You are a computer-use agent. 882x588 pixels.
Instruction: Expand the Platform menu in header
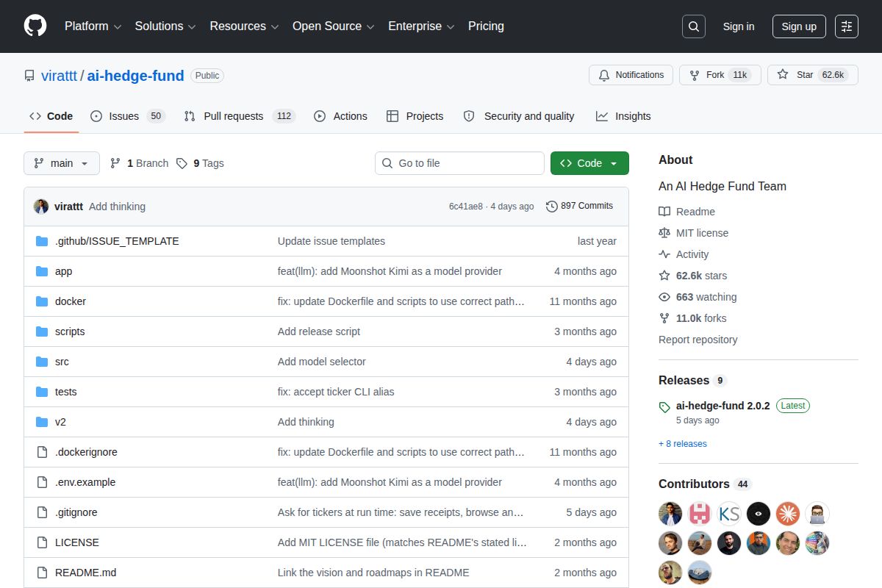[x=93, y=26]
